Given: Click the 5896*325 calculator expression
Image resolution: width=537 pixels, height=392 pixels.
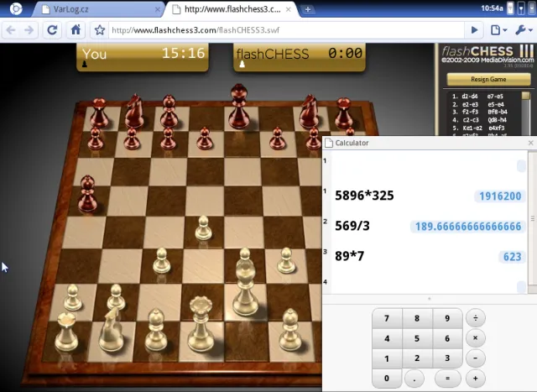Looking at the screenshot, I should coord(364,196).
